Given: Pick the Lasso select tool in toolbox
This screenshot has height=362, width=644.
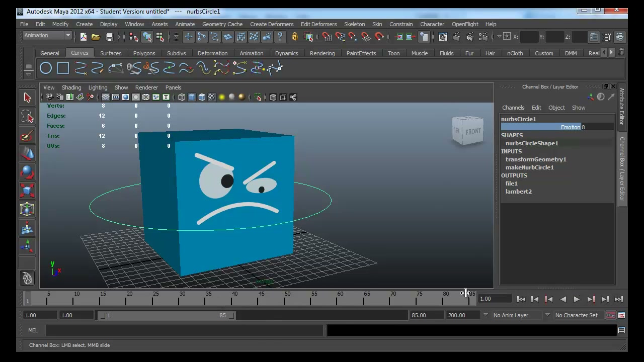Looking at the screenshot, I should pos(27,117).
